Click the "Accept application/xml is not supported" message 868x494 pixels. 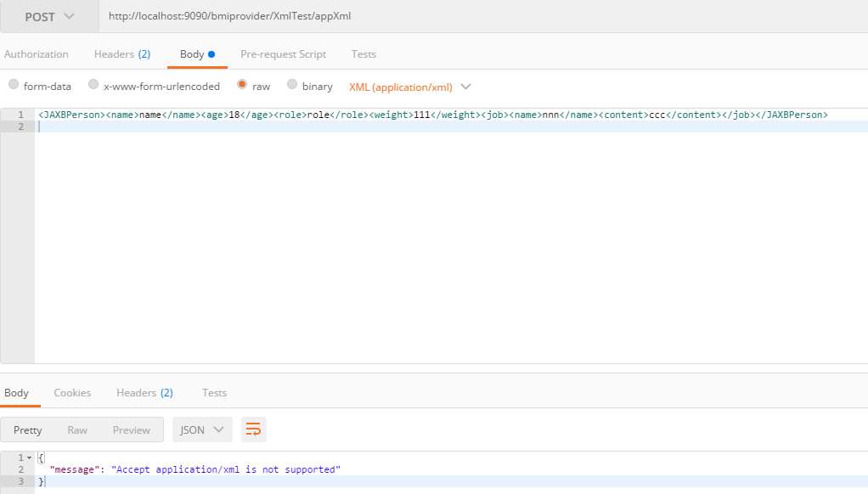point(226,469)
